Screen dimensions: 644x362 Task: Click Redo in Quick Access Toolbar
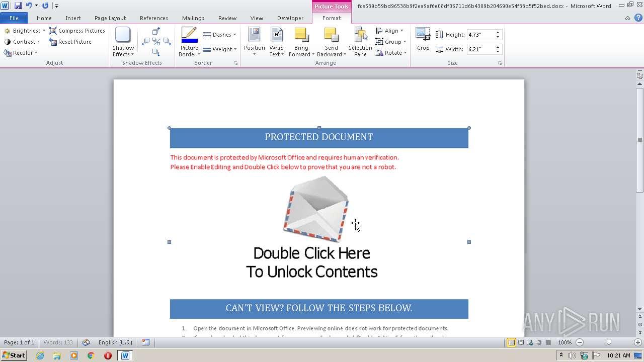45,6
